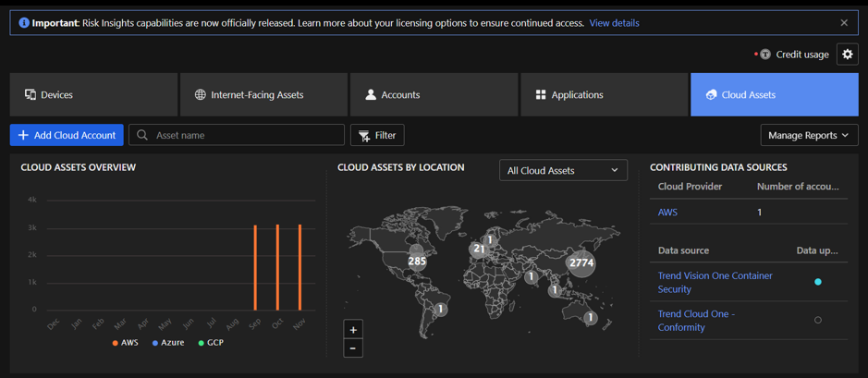Dismiss the Risk Insights notification banner
Image resolution: width=868 pixels, height=378 pixels.
(843, 23)
